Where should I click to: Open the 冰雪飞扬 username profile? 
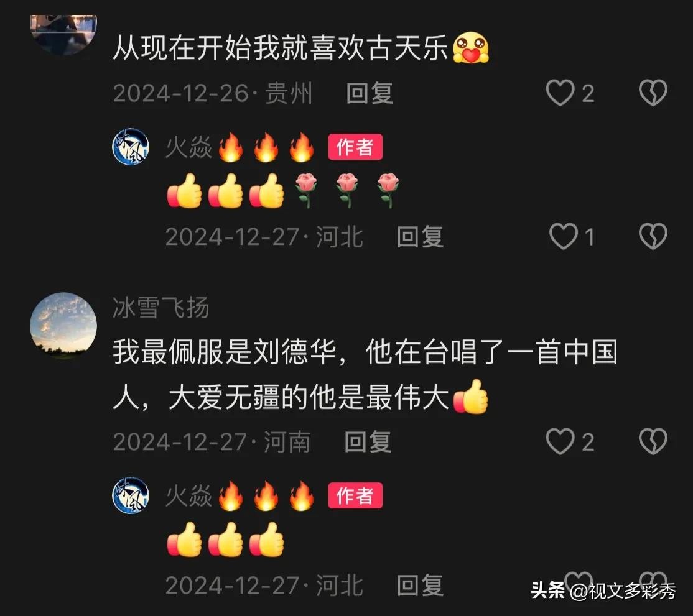160,307
